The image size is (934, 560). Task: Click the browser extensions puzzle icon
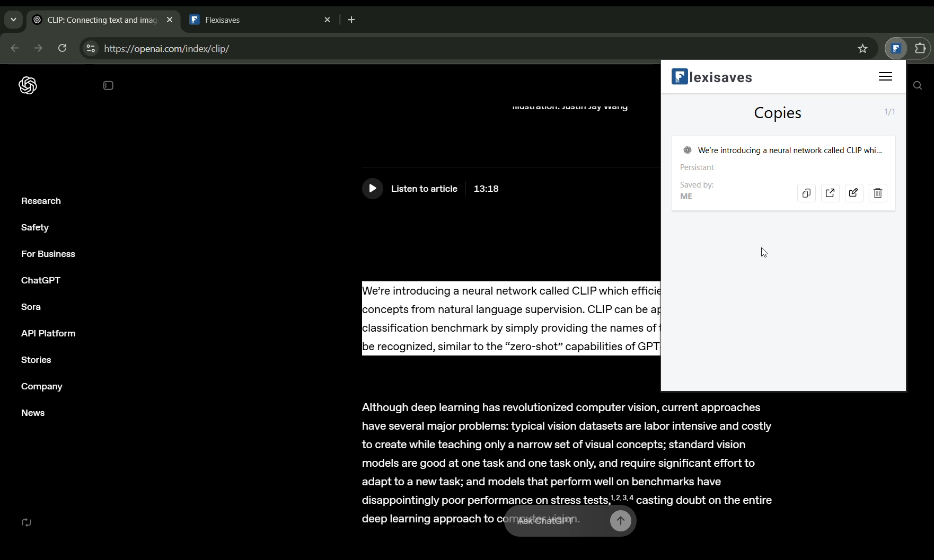click(x=921, y=48)
